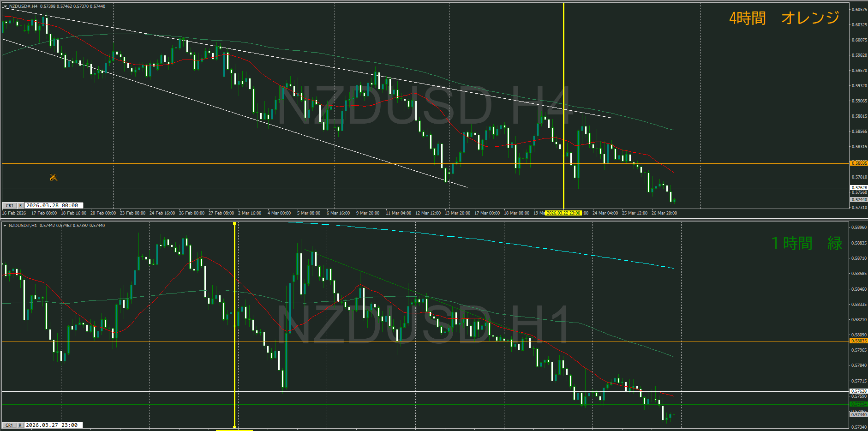Click the green price label on the H1 axis
Screen dimensions: 868x431
(858, 404)
